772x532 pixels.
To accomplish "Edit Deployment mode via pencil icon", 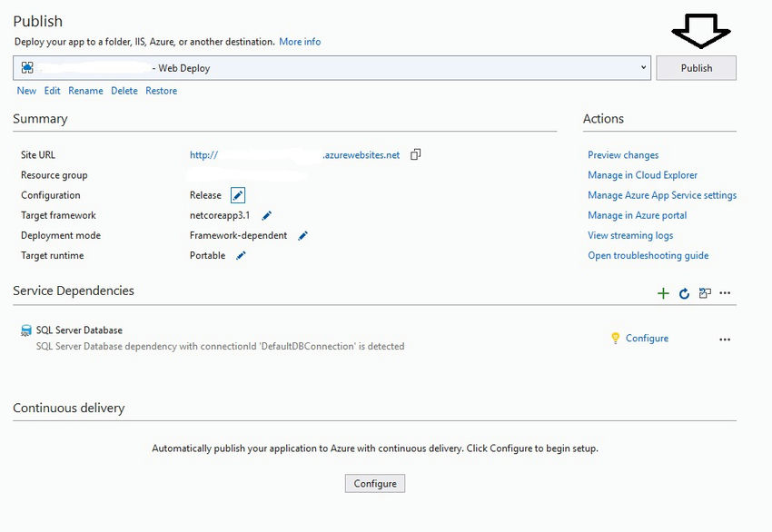I will (x=303, y=235).
